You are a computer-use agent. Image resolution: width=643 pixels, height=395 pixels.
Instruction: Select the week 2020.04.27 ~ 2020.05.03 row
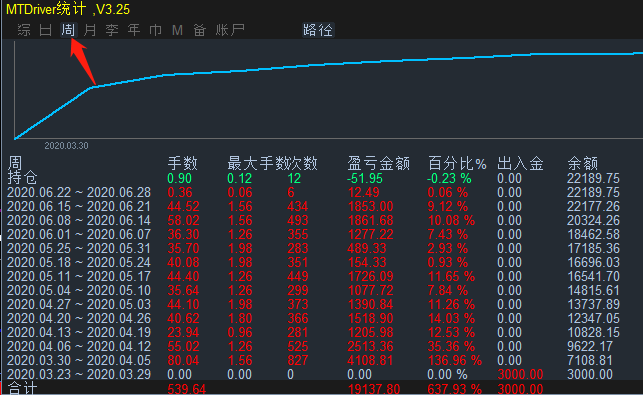point(313,304)
